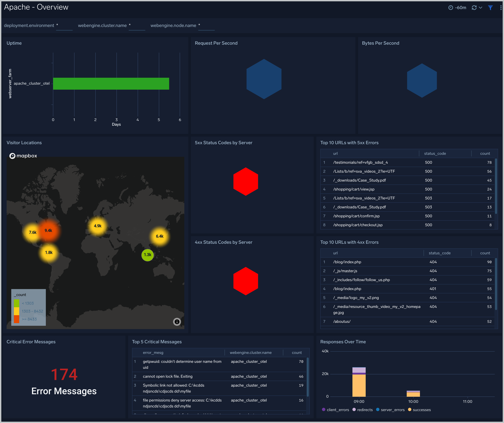Sort 4xx table by status_code column

tap(439, 253)
